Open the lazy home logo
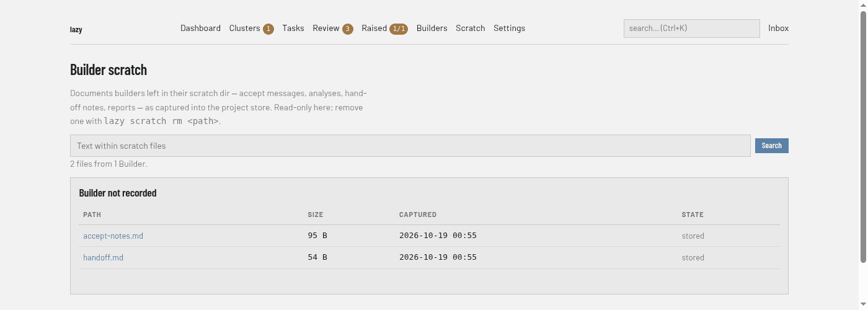Viewport: 868px width, 310px height. tap(76, 29)
